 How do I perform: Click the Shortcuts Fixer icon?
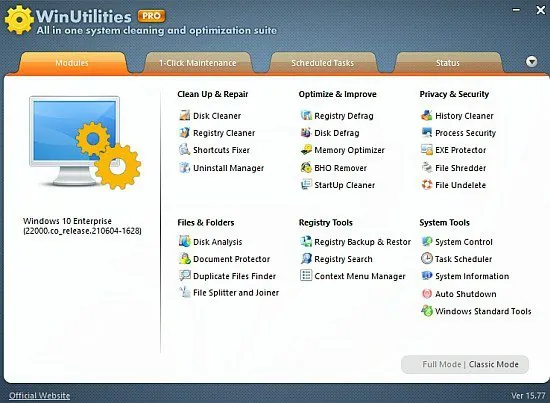pos(185,150)
